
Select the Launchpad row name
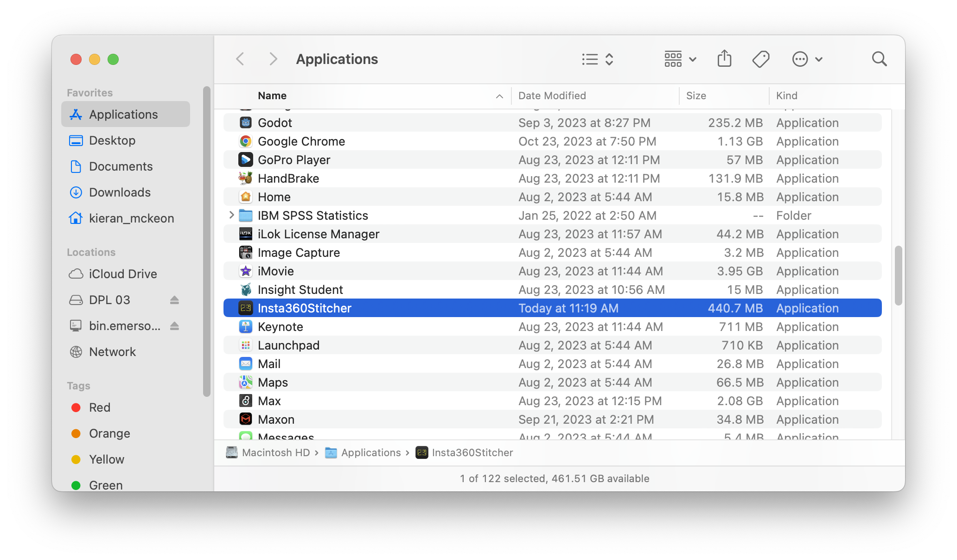[288, 345]
